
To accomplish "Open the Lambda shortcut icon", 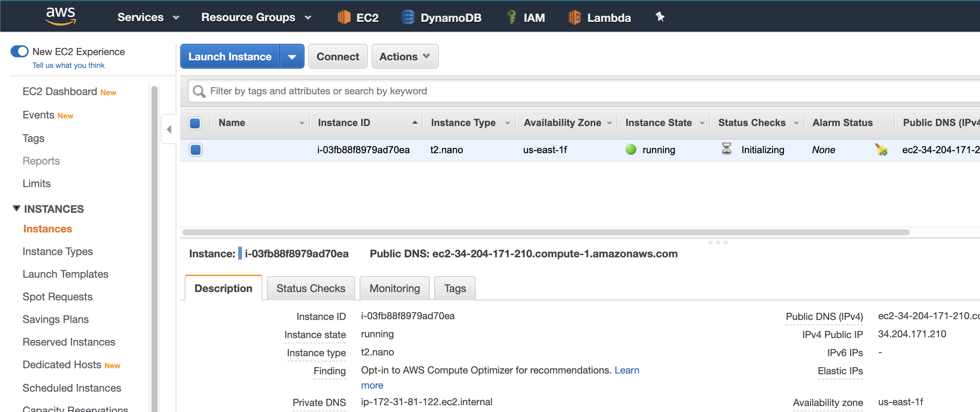I will [x=574, y=17].
